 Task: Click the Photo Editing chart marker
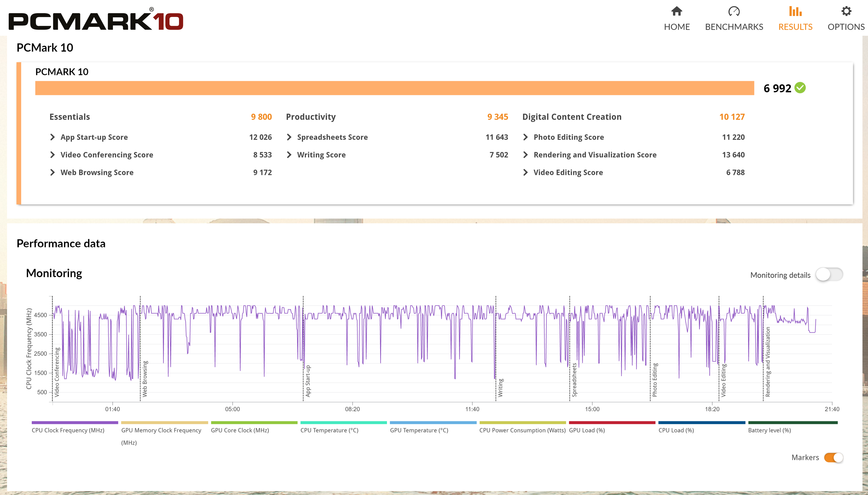tap(655, 380)
